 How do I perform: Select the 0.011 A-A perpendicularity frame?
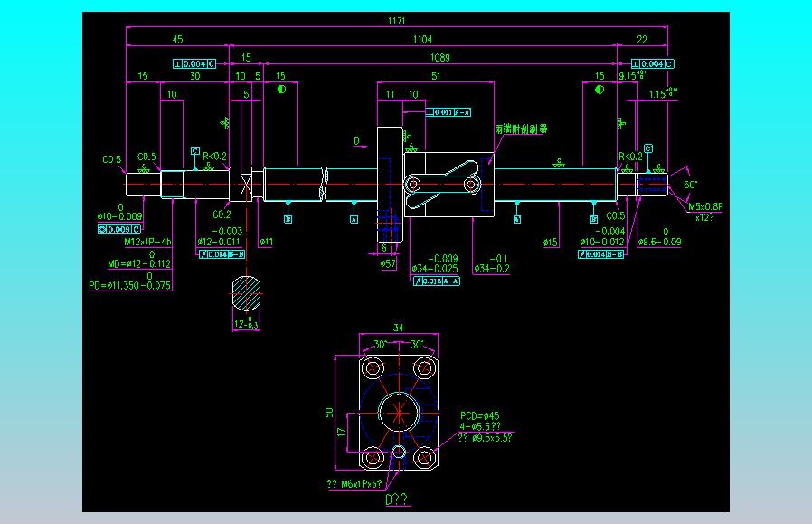pyautogui.click(x=448, y=112)
